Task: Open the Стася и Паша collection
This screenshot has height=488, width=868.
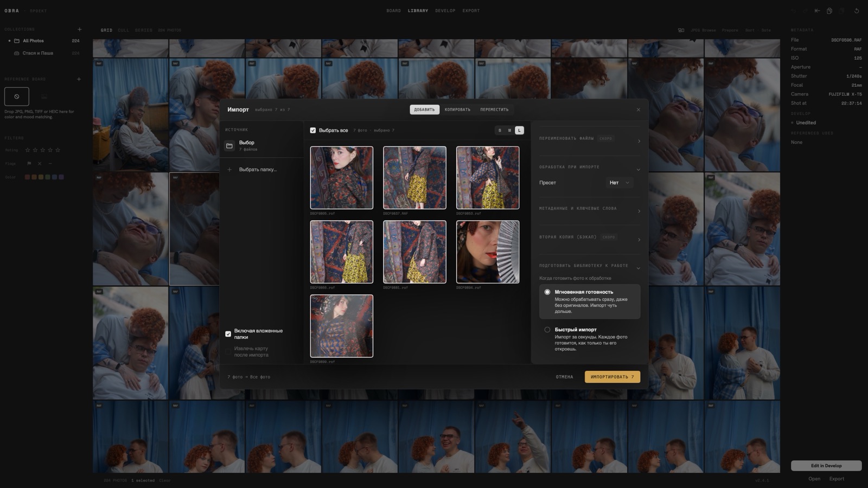Action: pos(43,53)
